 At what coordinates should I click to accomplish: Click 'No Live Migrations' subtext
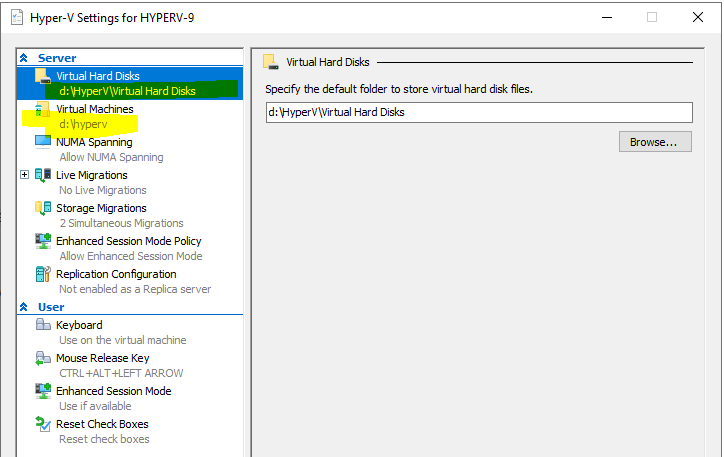(x=103, y=190)
